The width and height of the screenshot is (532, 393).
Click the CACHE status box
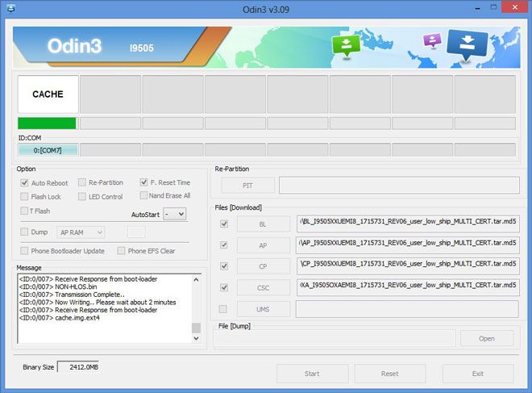point(48,94)
